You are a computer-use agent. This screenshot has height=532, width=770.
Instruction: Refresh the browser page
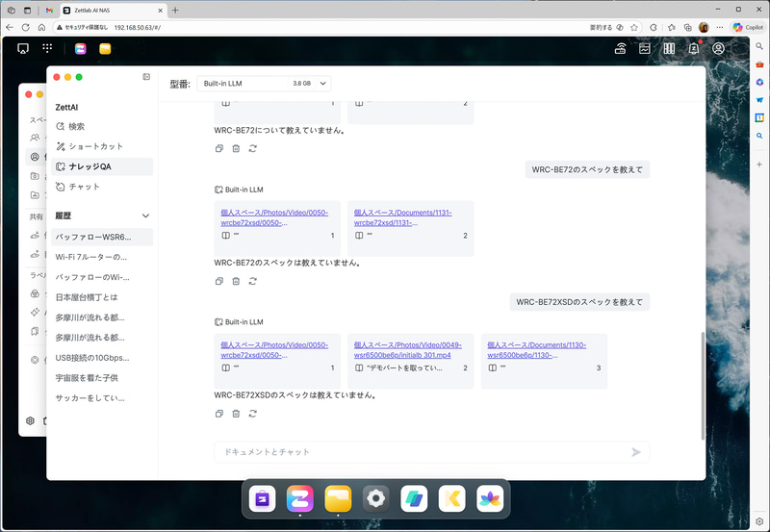[x=26, y=28]
